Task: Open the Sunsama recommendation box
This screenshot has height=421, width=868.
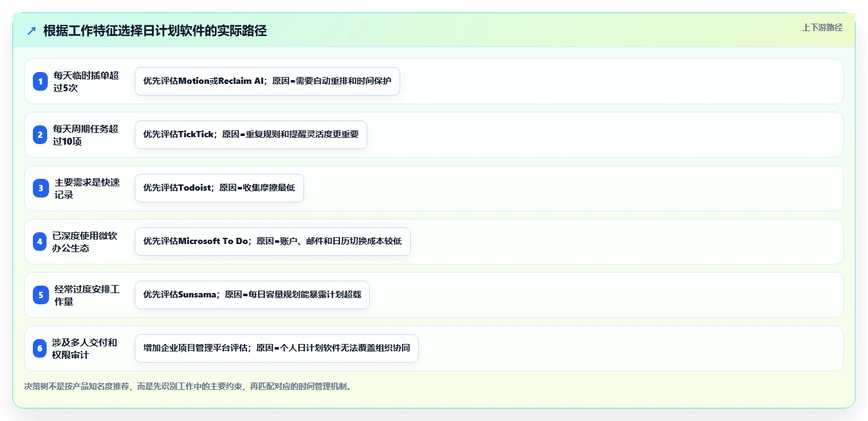Action: pos(252,295)
